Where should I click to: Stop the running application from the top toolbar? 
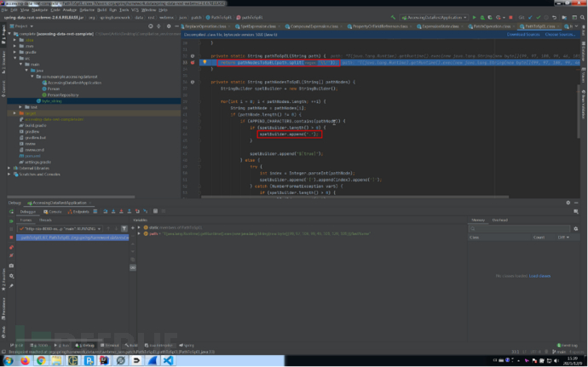[510, 17]
